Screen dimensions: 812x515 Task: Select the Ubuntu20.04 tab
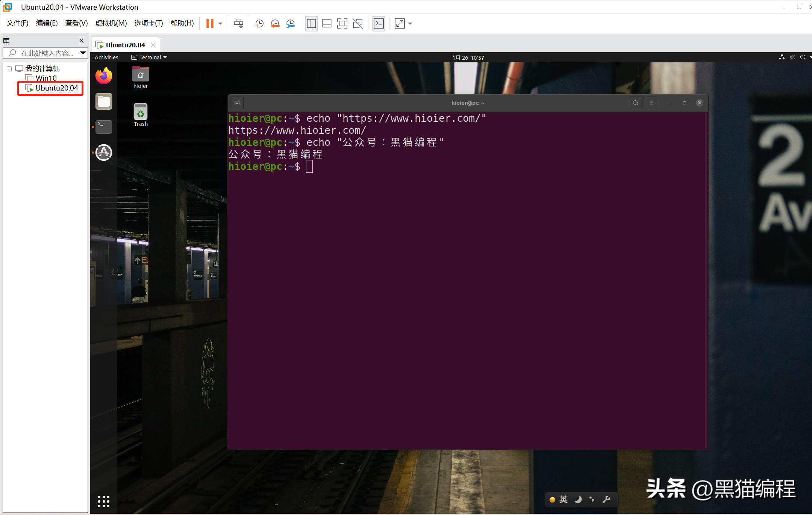(x=125, y=45)
